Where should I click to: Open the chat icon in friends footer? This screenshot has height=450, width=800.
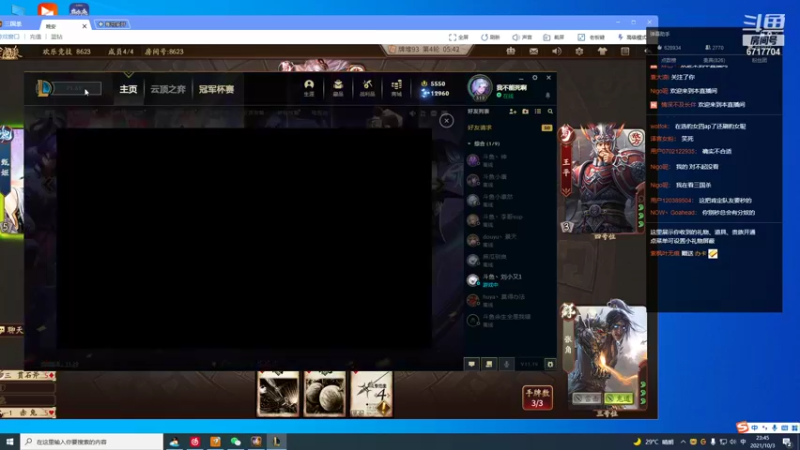(471, 364)
